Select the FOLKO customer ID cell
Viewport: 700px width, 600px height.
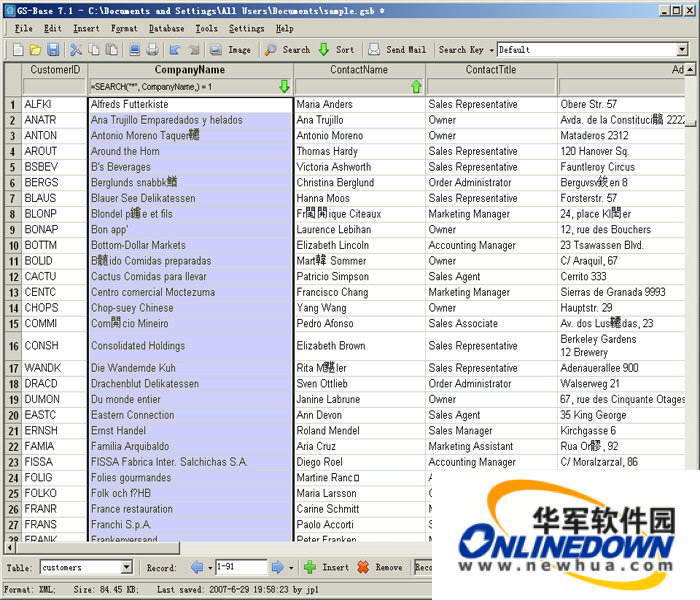point(54,493)
